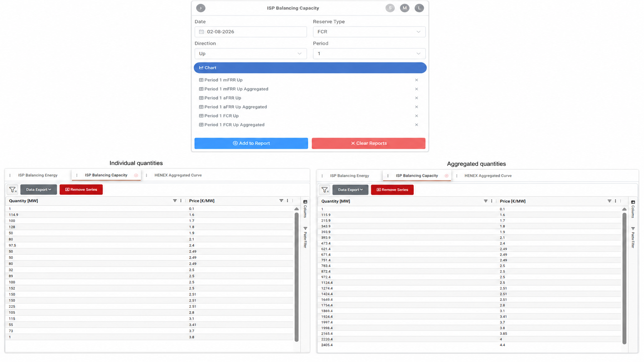Click clear filter icon in Individual quantities panel
Image resolution: width=644 pixels, height=362 pixels.
coord(13,190)
